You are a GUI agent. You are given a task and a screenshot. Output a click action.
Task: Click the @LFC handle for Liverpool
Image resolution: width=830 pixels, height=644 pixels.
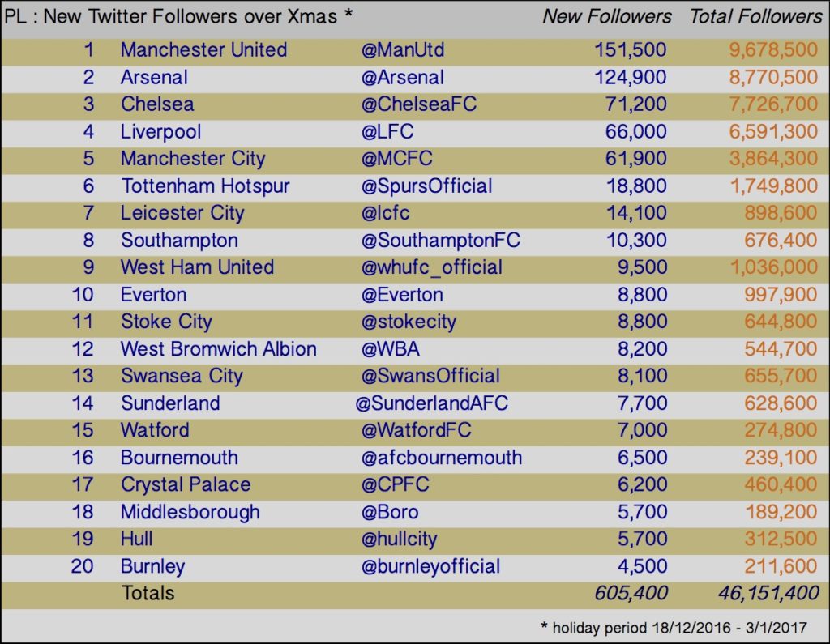coord(387,132)
